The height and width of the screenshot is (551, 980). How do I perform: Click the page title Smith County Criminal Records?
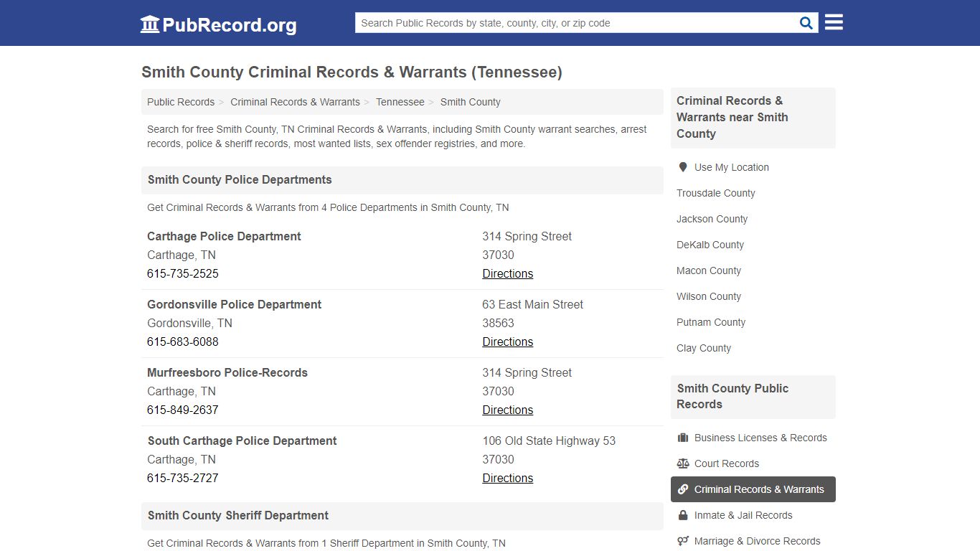[352, 72]
